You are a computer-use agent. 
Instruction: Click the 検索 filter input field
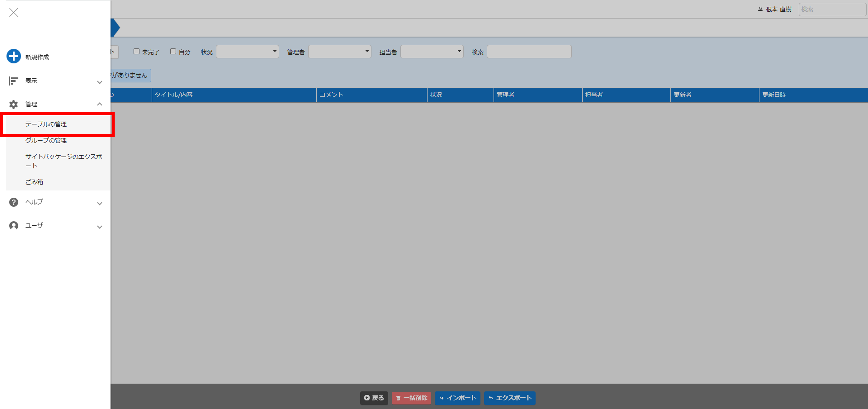(x=529, y=52)
